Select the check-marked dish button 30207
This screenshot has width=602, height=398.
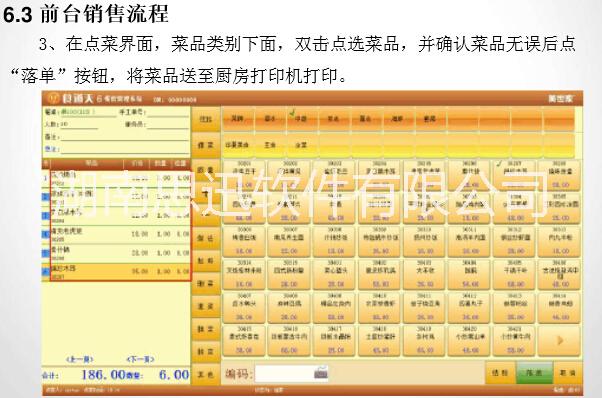514,174
